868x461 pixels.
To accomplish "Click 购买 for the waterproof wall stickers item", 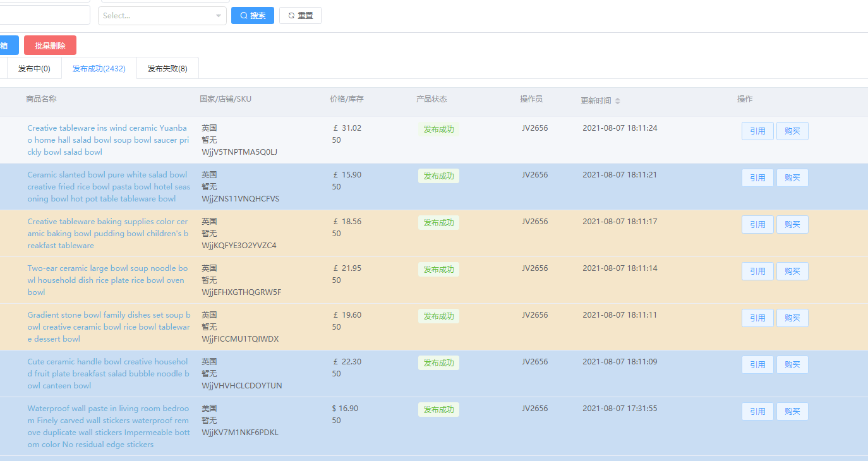I will tap(792, 411).
